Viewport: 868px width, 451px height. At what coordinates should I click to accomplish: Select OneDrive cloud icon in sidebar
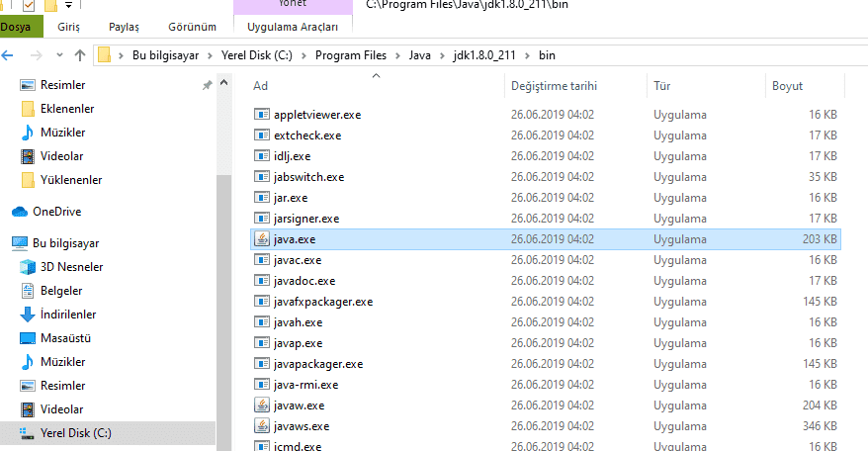20,212
